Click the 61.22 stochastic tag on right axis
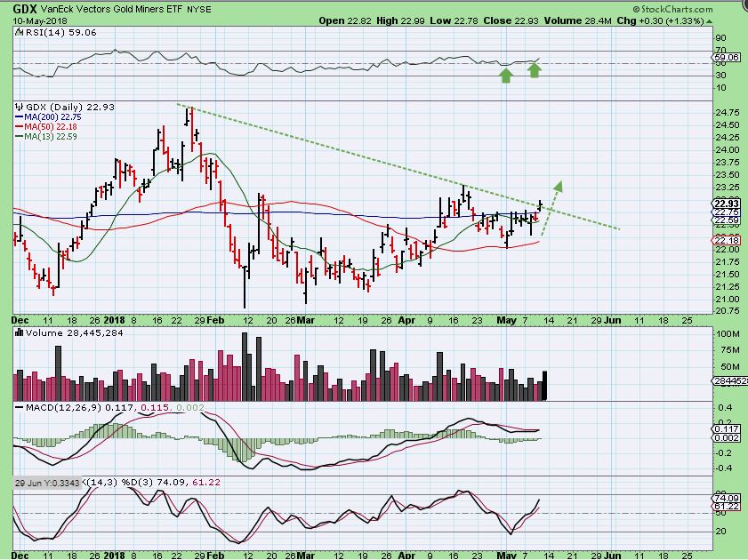748x560 pixels. pyautogui.click(x=727, y=506)
